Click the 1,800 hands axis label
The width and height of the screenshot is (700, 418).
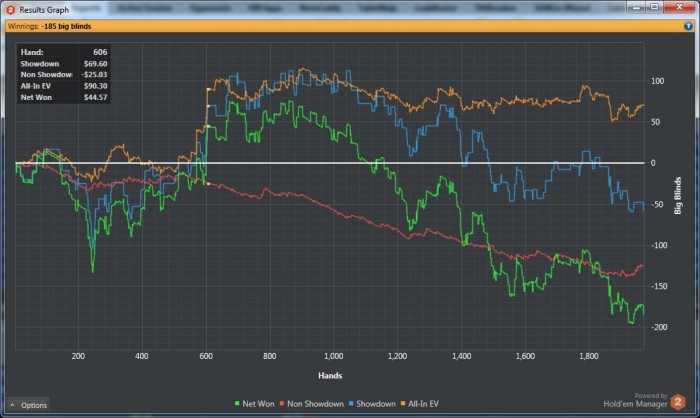click(589, 356)
